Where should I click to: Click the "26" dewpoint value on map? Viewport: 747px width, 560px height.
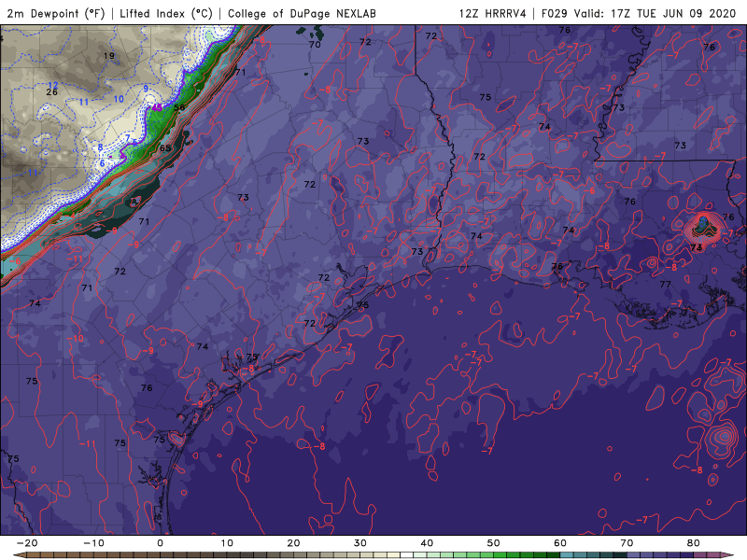[x=52, y=91]
